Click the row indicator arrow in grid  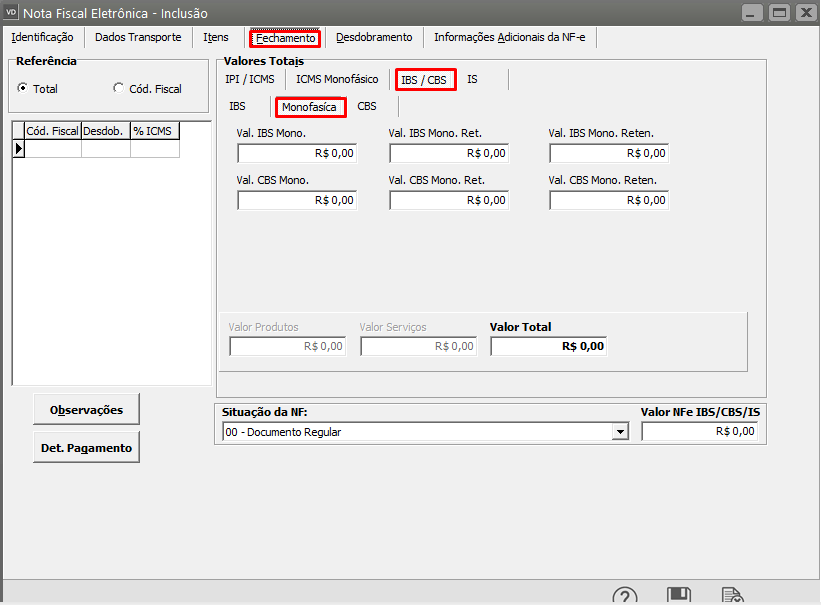click(x=18, y=149)
